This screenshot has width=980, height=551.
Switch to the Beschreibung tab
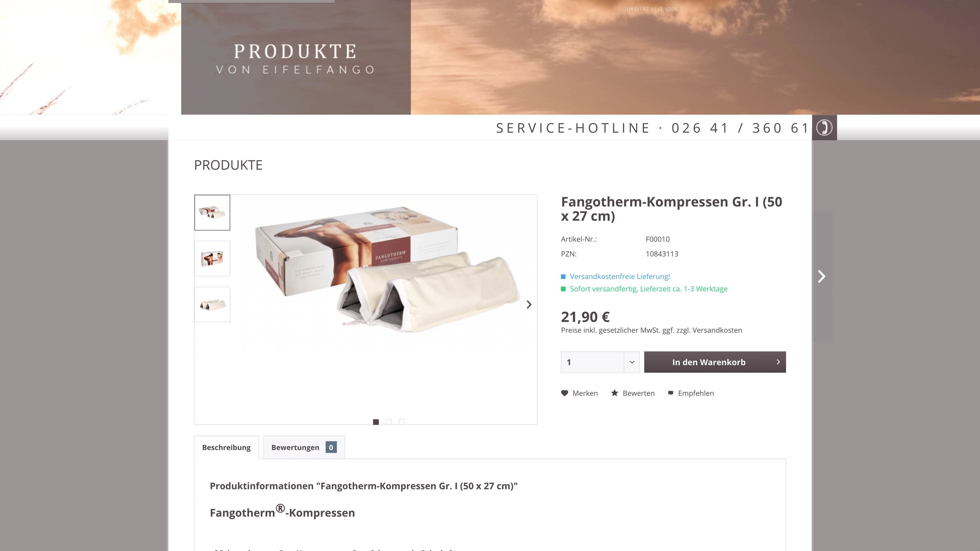(226, 447)
